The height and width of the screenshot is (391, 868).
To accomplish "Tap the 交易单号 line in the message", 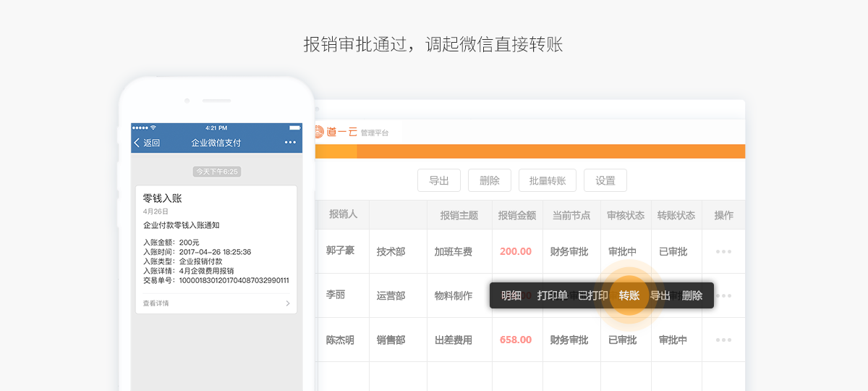I will coord(216,280).
